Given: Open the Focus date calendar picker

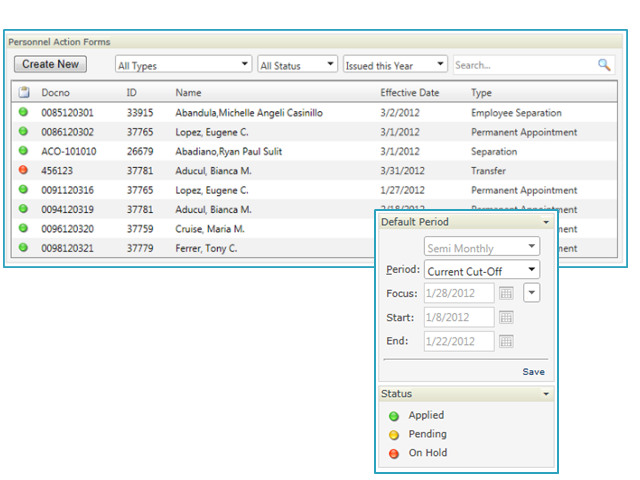Looking at the screenshot, I should (x=506, y=293).
